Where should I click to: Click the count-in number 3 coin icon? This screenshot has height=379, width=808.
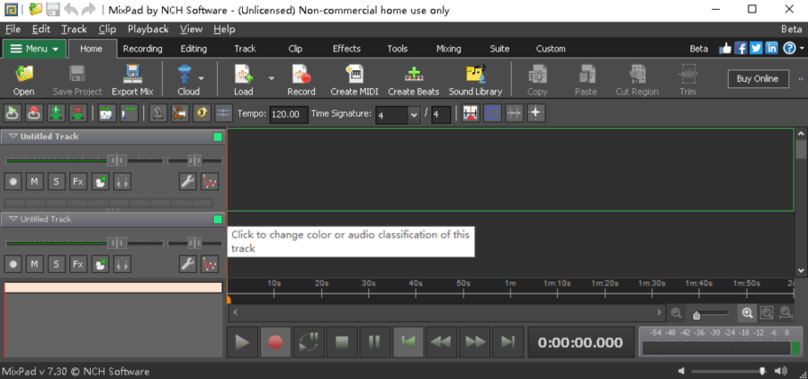pos(201,113)
